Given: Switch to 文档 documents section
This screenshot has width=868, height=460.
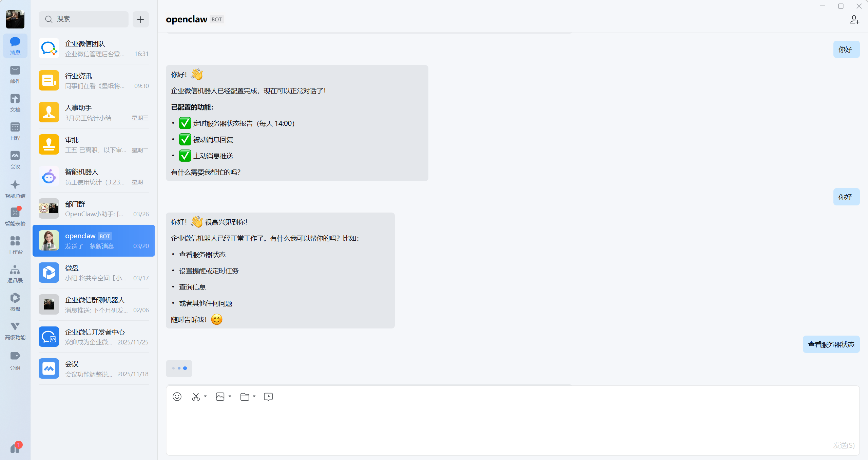Looking at the screenshot, I should [x=15, y=103].
